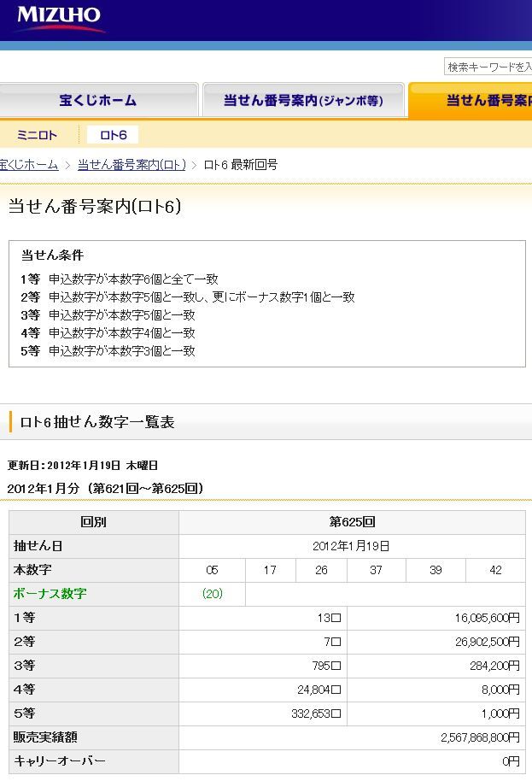532x781 pixels.
Task: Click the 795口 winners cell
Action: tap(263, 666)
